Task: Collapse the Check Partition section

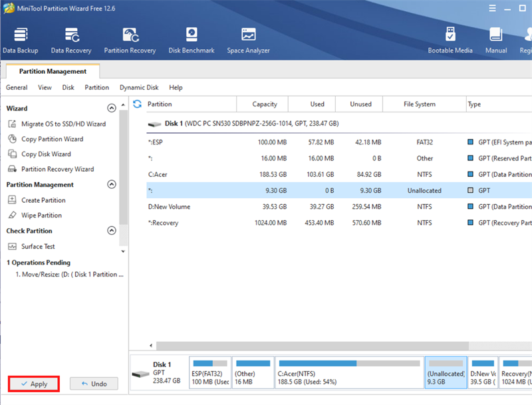Action: pyautogui.click(x=112, y=231)
